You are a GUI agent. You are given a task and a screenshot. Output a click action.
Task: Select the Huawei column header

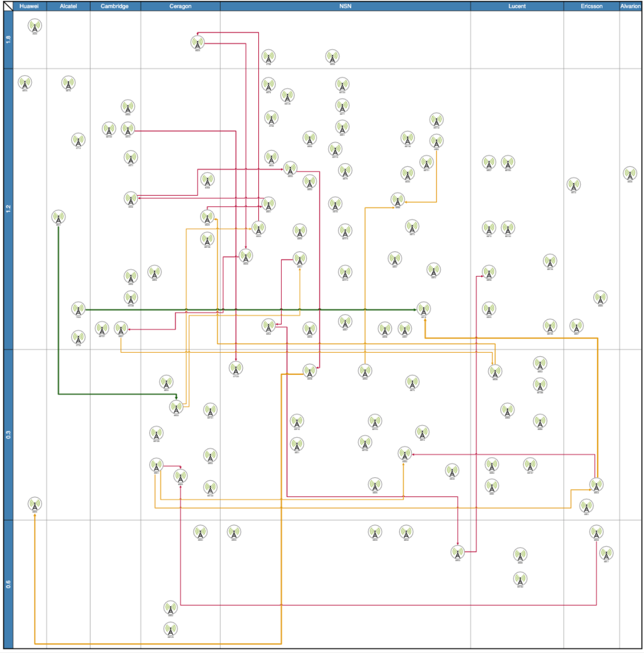click(x=29, y=6)
